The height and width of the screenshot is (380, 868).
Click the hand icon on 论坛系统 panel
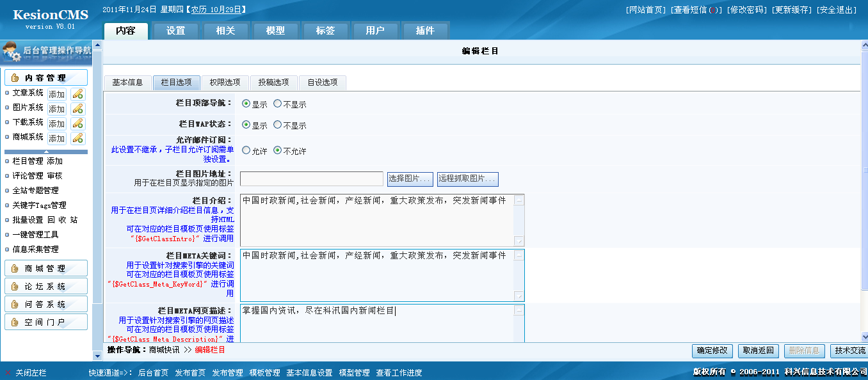[x=15, y=287]
